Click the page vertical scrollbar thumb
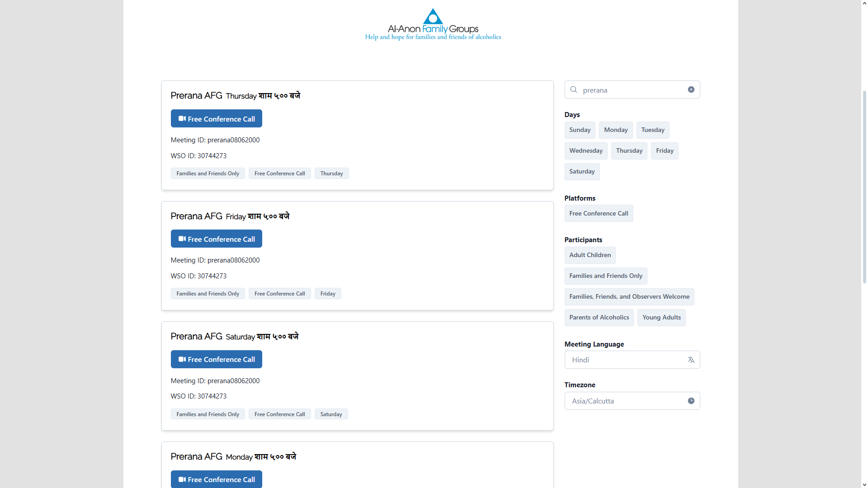 (x=864, y=187)
